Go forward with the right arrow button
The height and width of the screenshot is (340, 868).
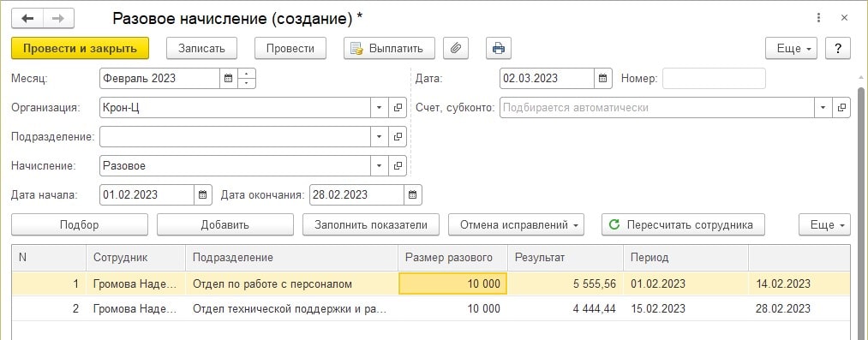(58, 18)
